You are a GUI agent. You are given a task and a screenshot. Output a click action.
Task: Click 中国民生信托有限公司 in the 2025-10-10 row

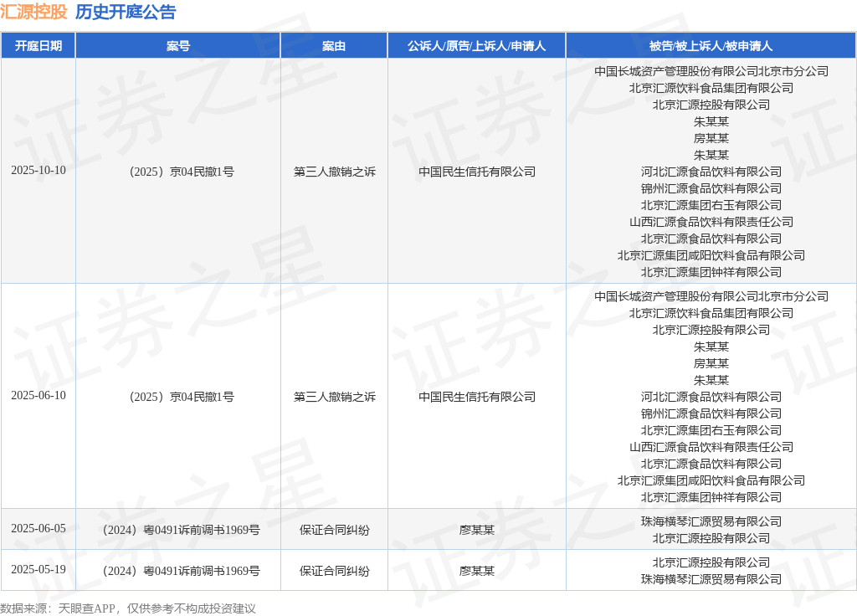point(477,172)
